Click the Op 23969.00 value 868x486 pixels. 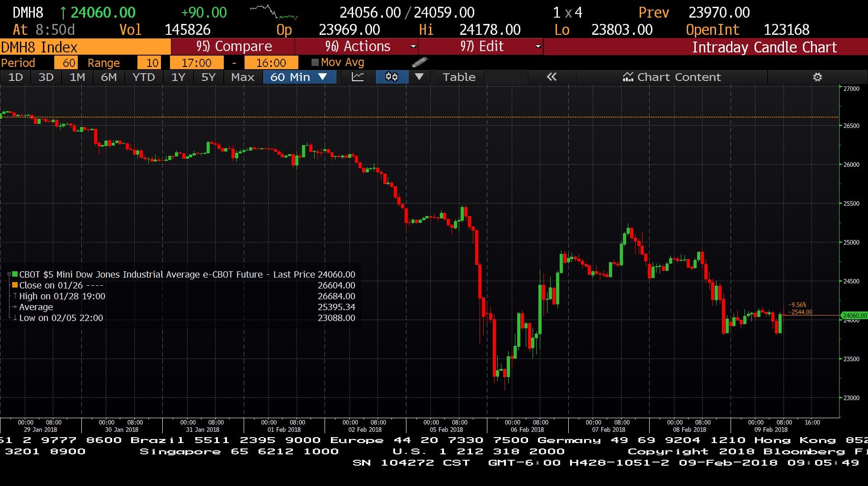click(349, 29)
